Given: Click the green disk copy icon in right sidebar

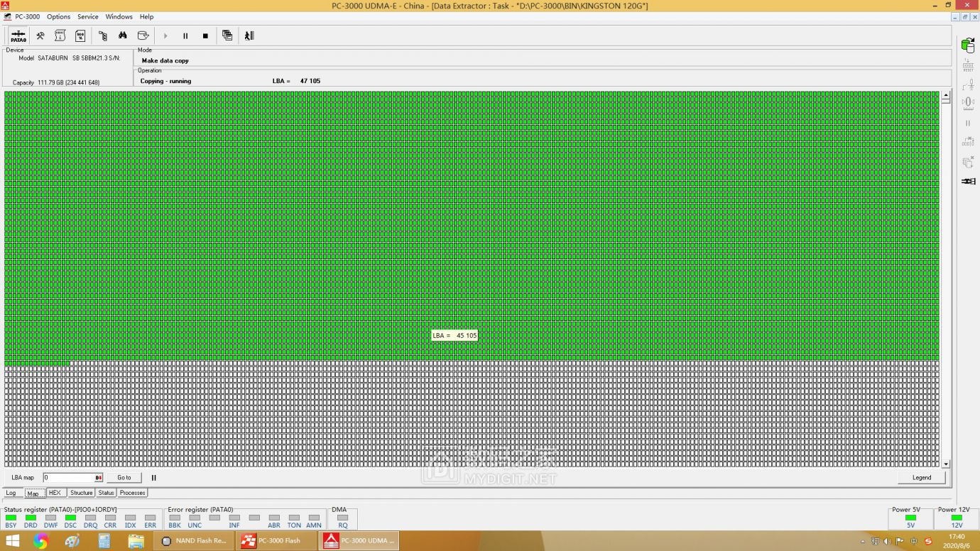Looking at the screenshot, I should click(967, 45).
